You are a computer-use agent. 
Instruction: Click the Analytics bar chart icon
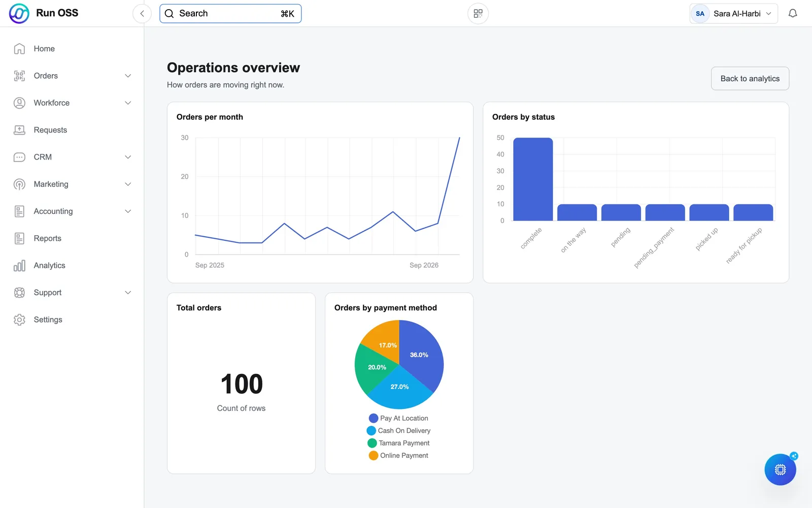click(x=19, y=266)
